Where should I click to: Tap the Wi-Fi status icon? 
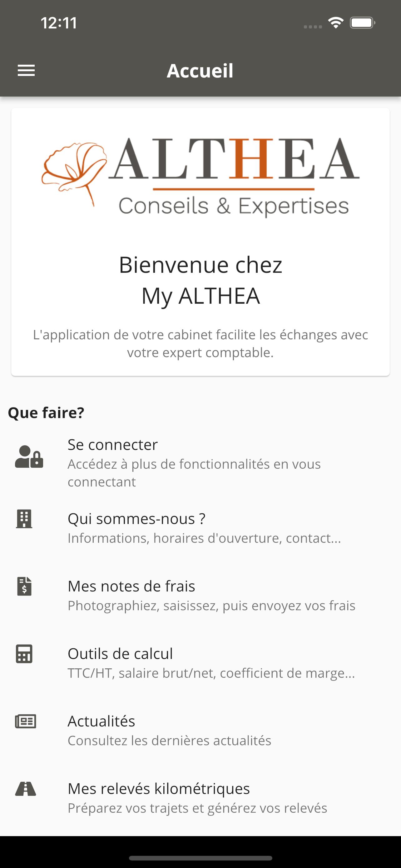click(x=335, y=23)
